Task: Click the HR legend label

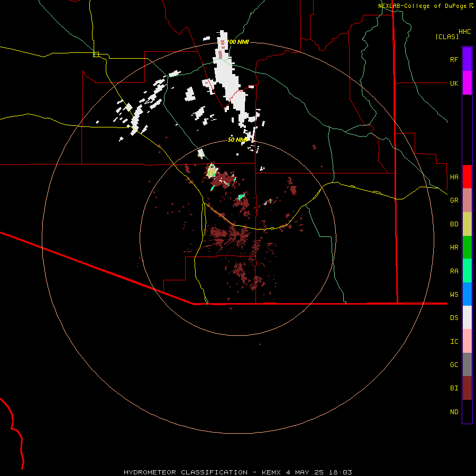Action: [454, 248]
